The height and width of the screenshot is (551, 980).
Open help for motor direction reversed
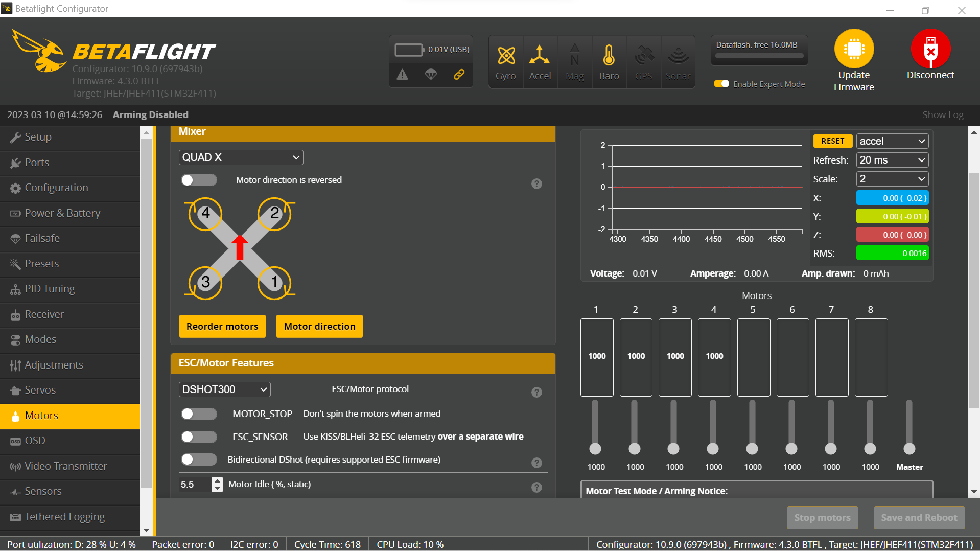pos(536,184)
